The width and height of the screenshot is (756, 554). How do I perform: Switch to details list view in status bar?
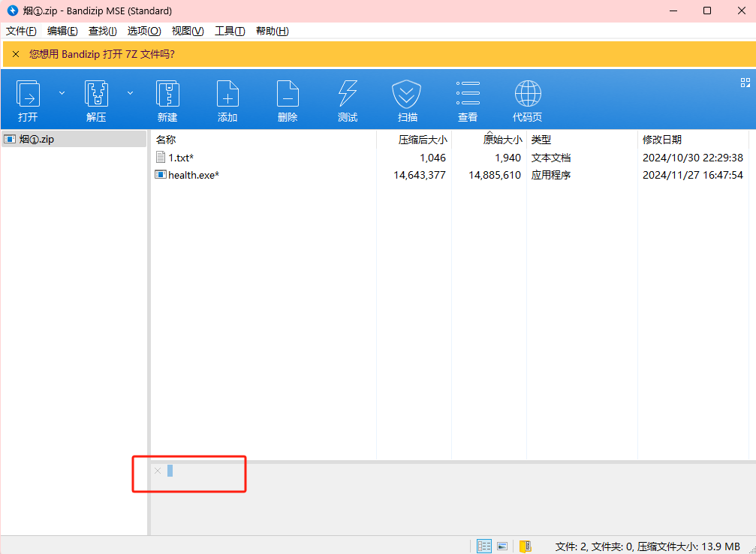point(484,546)
